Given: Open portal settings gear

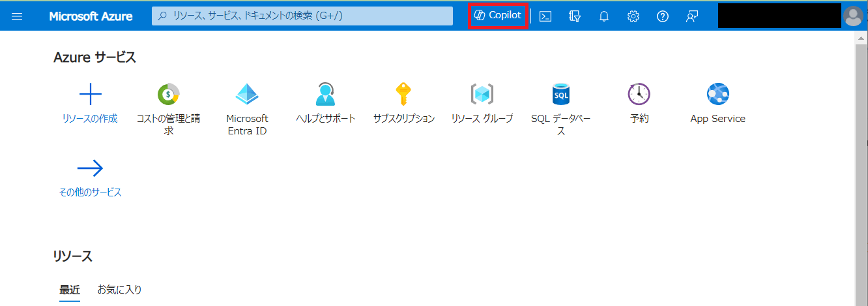Looking at the screenshot, I should pos(633,16).
